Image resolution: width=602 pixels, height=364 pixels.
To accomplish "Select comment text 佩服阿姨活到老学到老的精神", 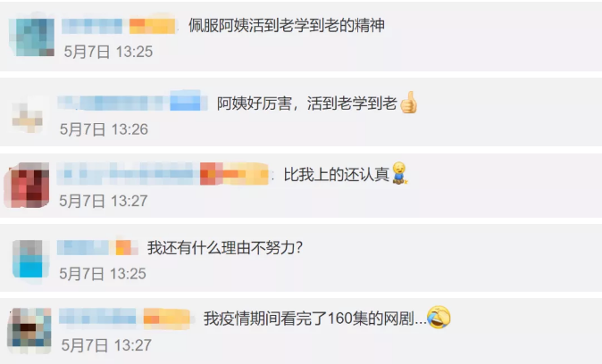I will (287, 26).
